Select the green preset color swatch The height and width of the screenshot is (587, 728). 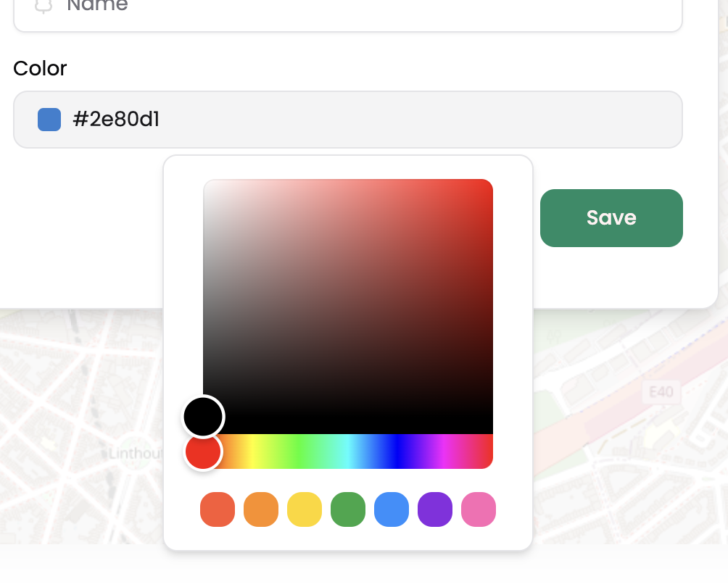[348, 509]
